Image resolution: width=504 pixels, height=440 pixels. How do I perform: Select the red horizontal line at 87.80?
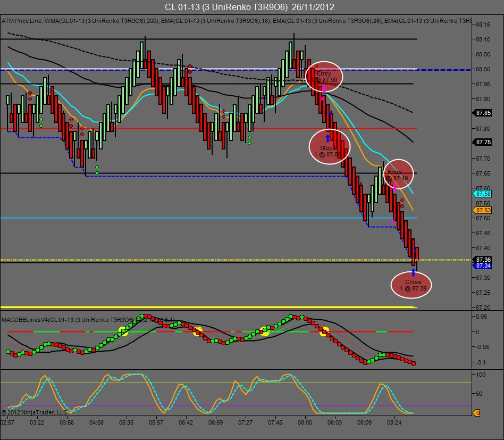point(209,129)
